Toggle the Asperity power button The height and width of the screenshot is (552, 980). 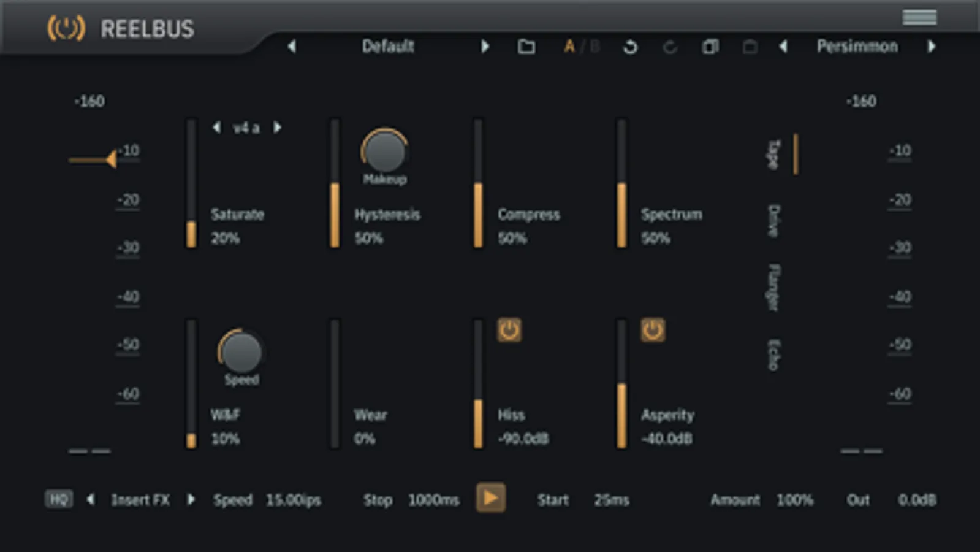[652, 330]
